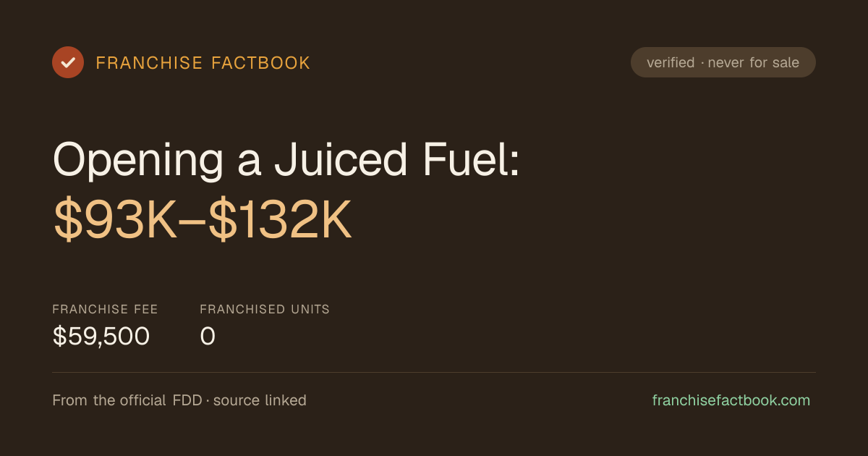The height and width of the screenshot is (456, 868).
Task: Click the word verified in the badge
Action: point(671,62)
